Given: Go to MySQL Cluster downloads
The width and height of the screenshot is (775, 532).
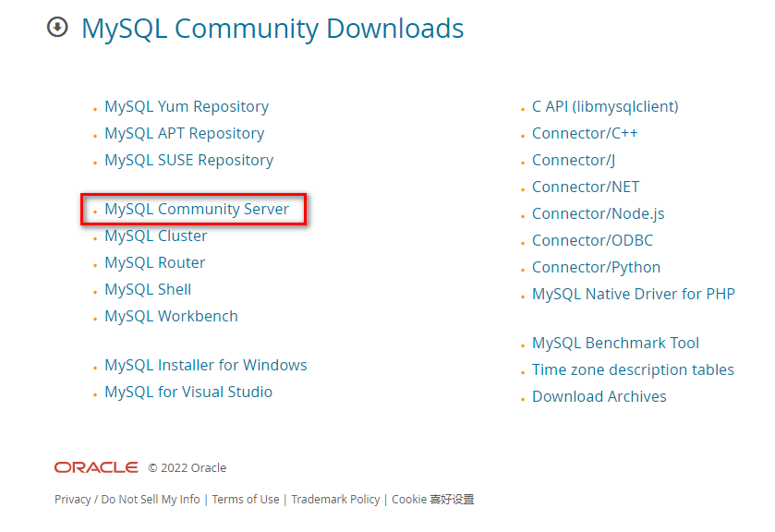Looking at the screenshot, I should click(156, 236).
